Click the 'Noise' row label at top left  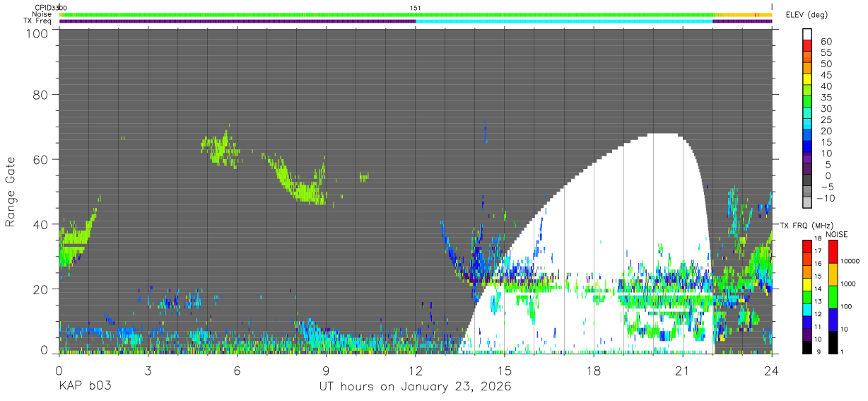pyautogui.click(x=43, y=14)
